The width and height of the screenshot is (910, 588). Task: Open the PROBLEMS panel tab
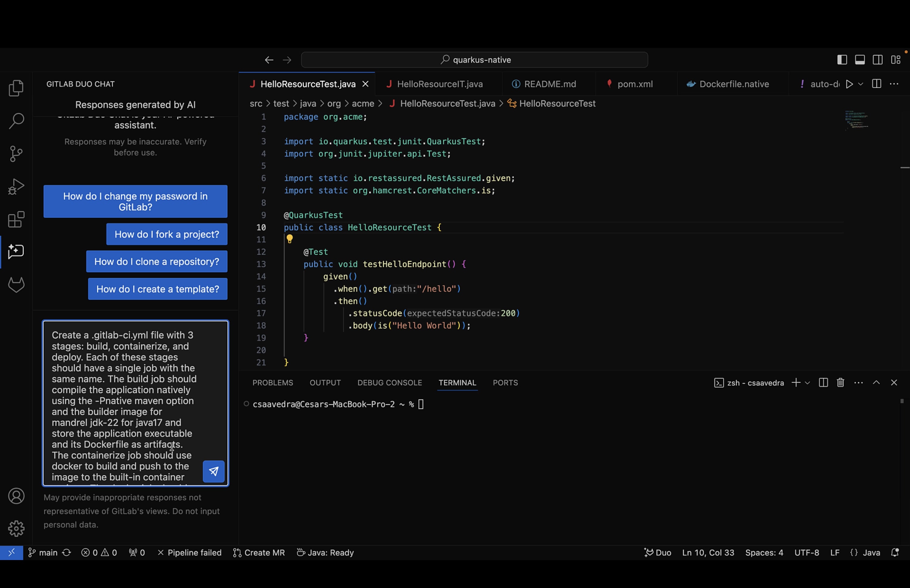coord(273,382)
